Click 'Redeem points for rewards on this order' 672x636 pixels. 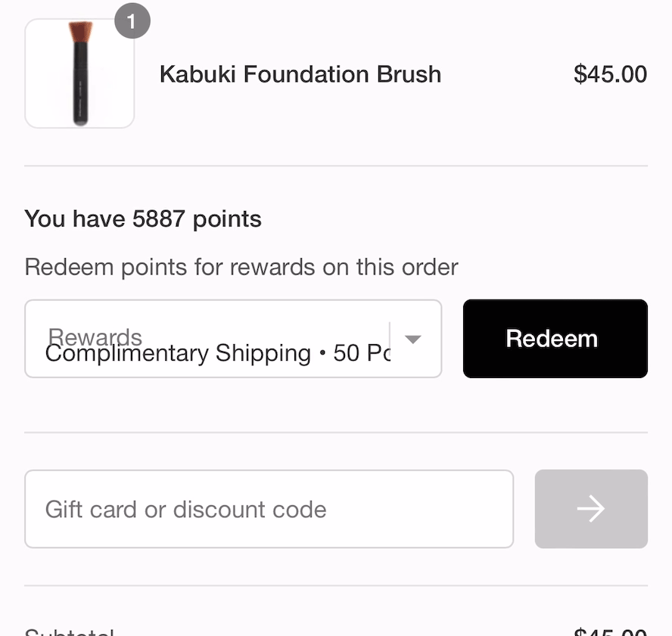pos(241,267)
